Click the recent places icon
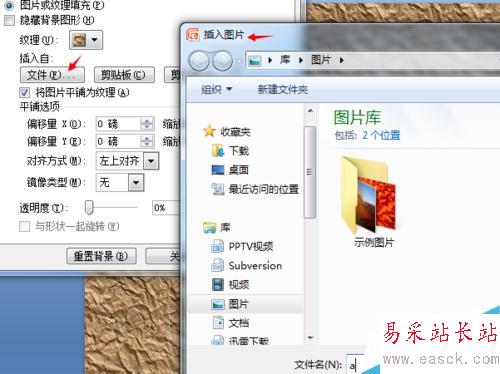500x374 pixels. 218,189
